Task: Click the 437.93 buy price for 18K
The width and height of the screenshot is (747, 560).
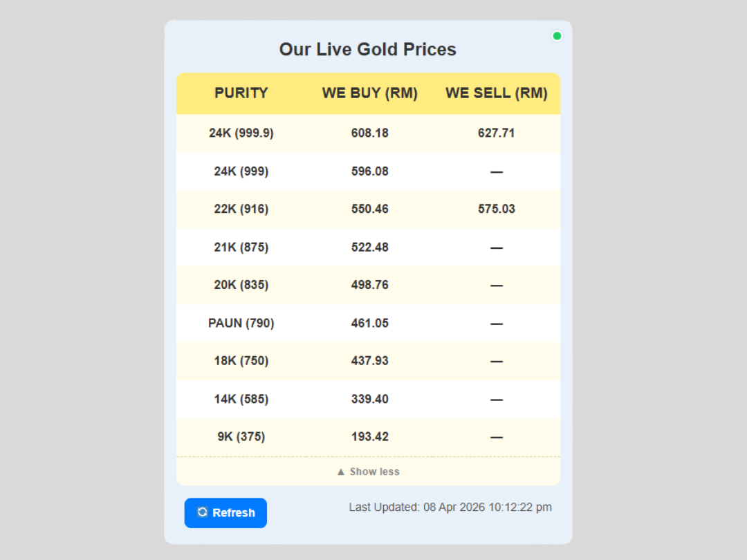Action: tap(369, 361)
